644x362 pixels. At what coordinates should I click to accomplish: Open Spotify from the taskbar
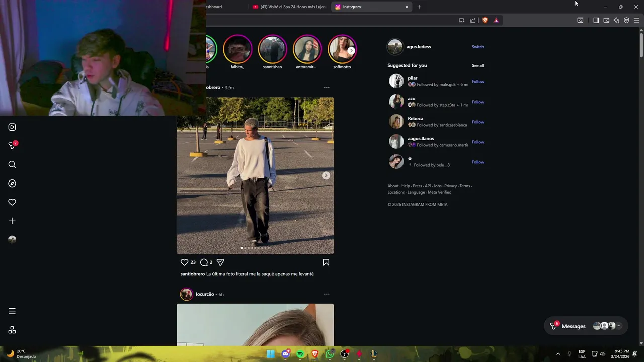(300, 354)
